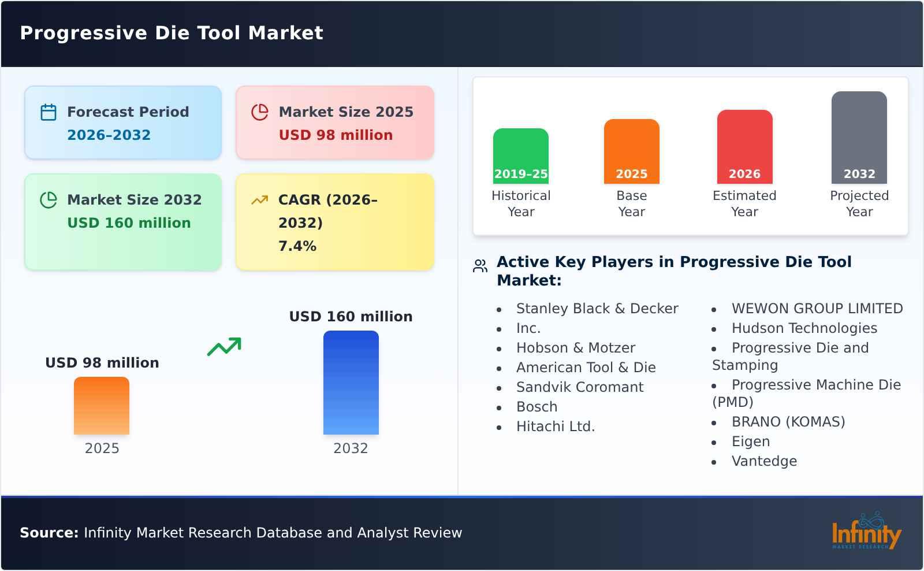Select the Progressive Die Tool Market title
924x571 pixels.
coord(172,33)
